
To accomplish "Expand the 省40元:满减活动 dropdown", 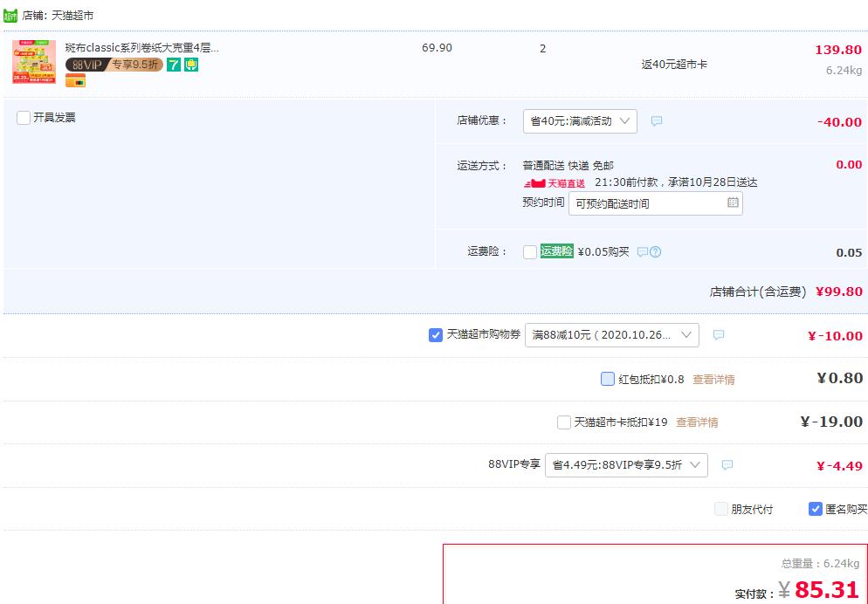I will coord(580,121).
